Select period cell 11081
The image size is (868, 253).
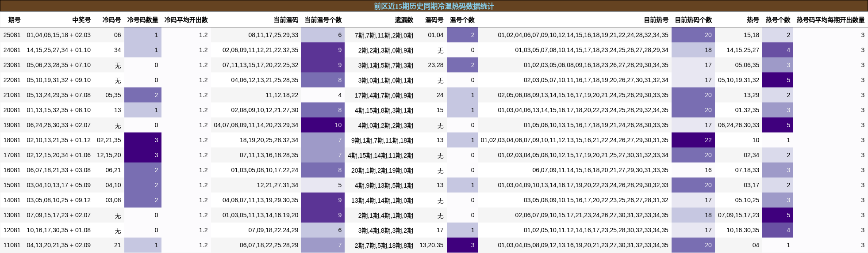tap(12, 245)
